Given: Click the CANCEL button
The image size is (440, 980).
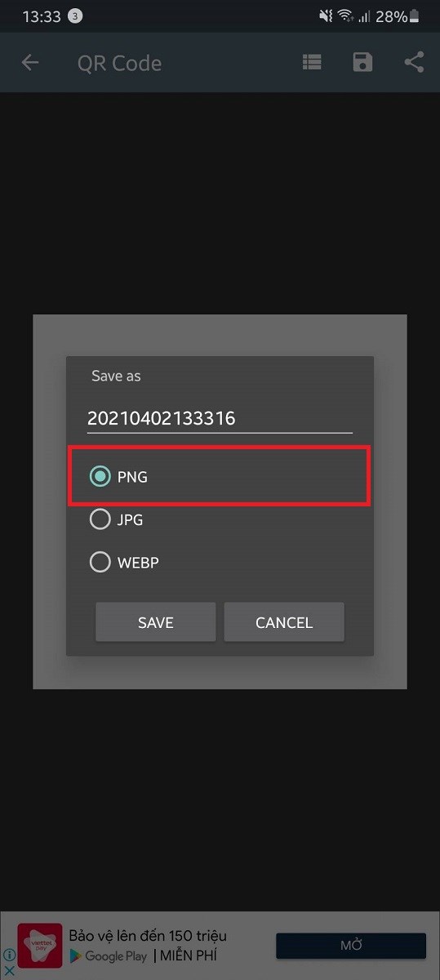Looking at the screenshot, I should coord(284,622).
